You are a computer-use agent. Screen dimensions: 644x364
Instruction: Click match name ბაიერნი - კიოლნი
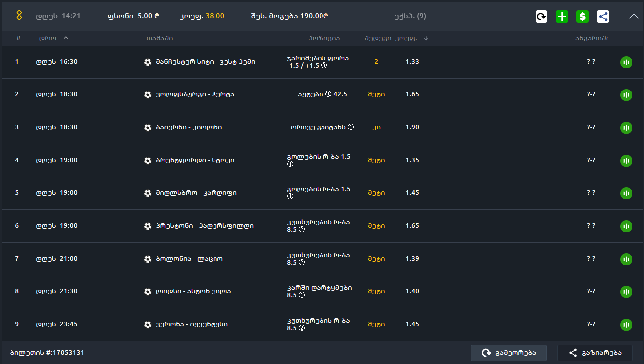coord(189,127)
